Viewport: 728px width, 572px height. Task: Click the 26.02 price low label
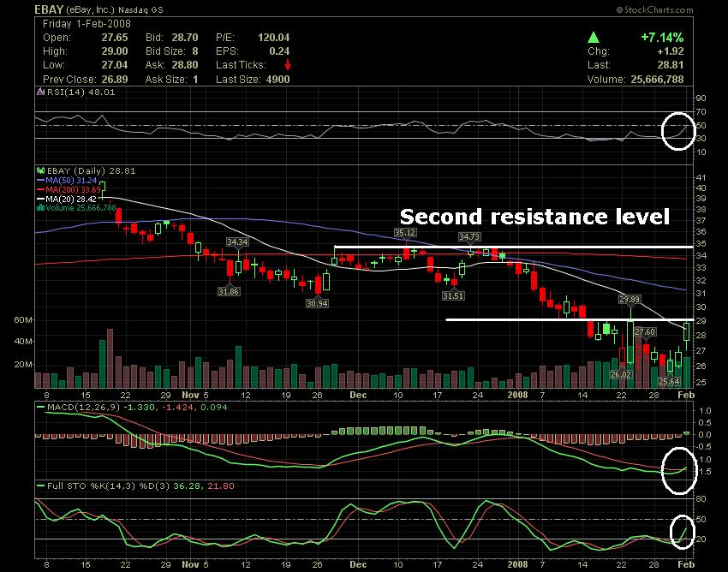(621, 374)
